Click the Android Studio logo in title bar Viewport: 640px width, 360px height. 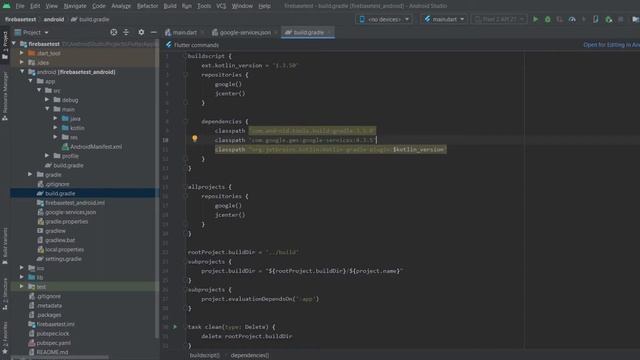click(7, 6)
